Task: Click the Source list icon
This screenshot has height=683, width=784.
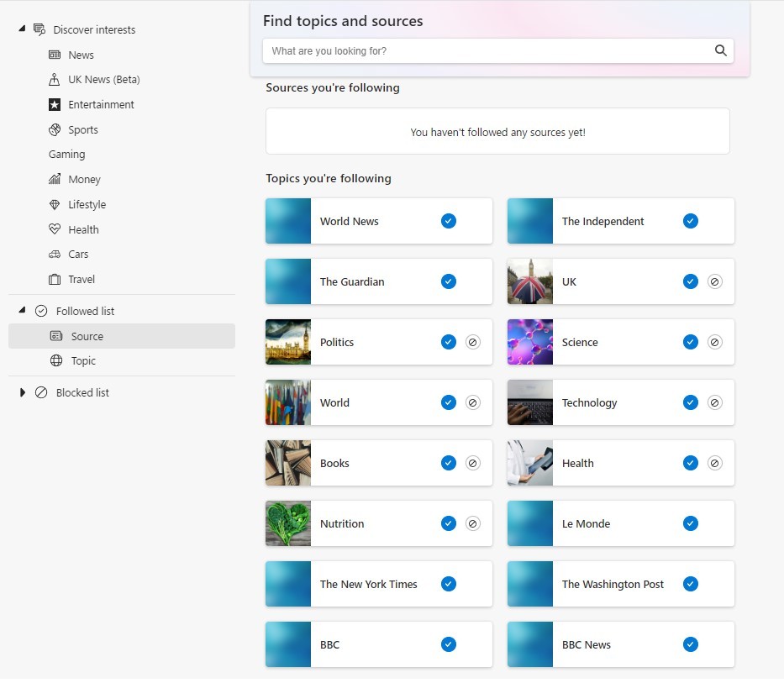Action: click(56, 336)
